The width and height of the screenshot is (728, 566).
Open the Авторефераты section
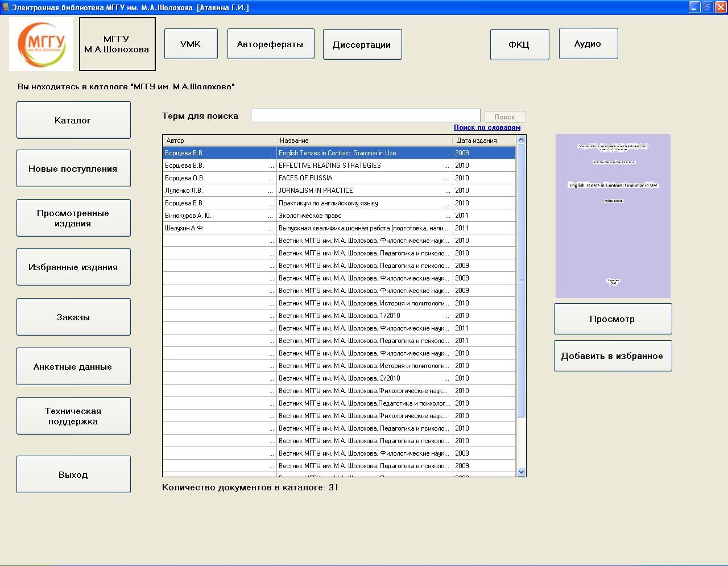271,44
